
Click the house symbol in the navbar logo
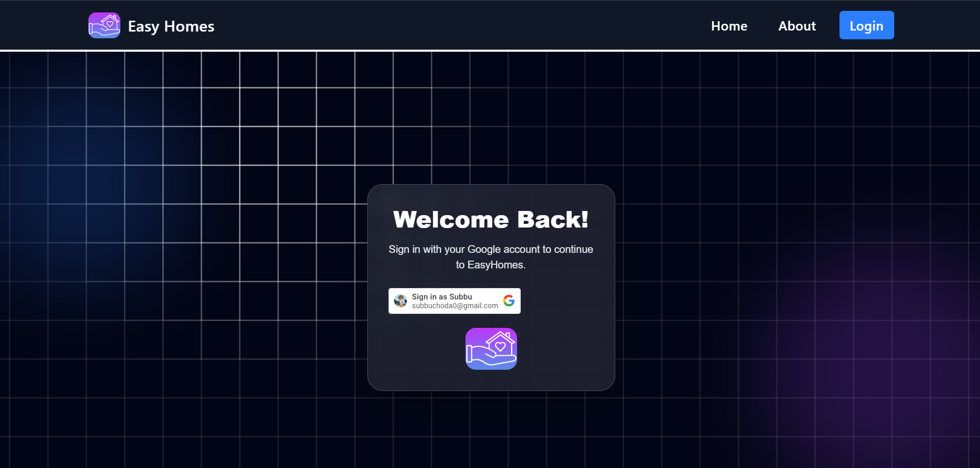tap(110, 22)
